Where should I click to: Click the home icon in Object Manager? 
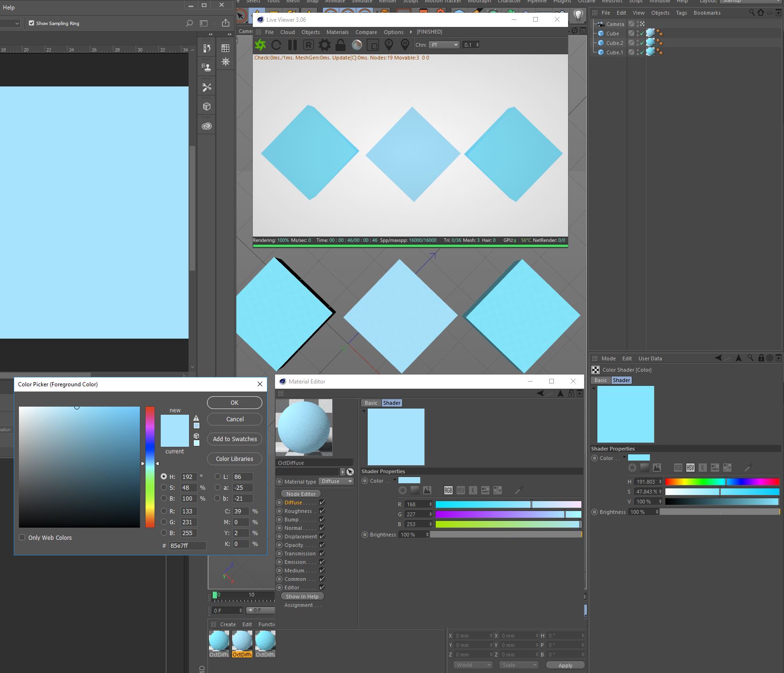pyautogui.click(x=761, y=13)
